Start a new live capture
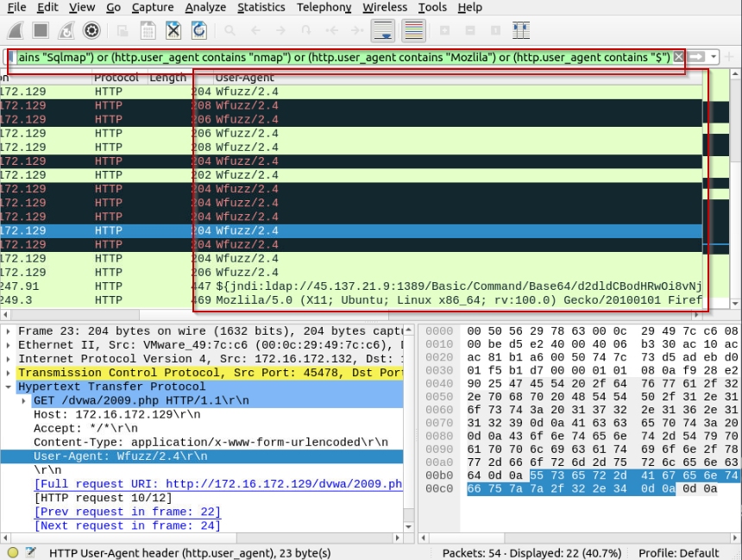Image resolution: width=742 pixels, height=560 pixels. tap(14, 30)
